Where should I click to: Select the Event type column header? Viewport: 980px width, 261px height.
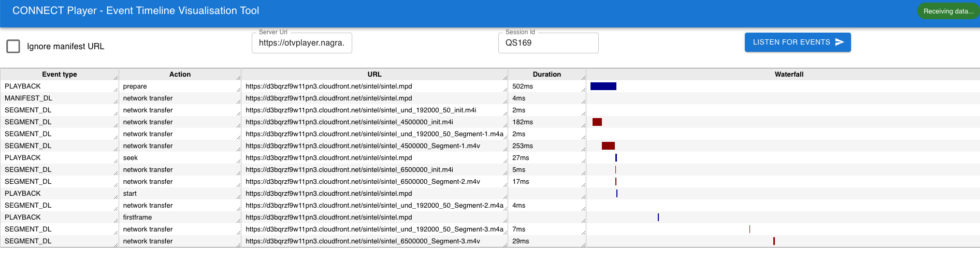click(59, 75)
